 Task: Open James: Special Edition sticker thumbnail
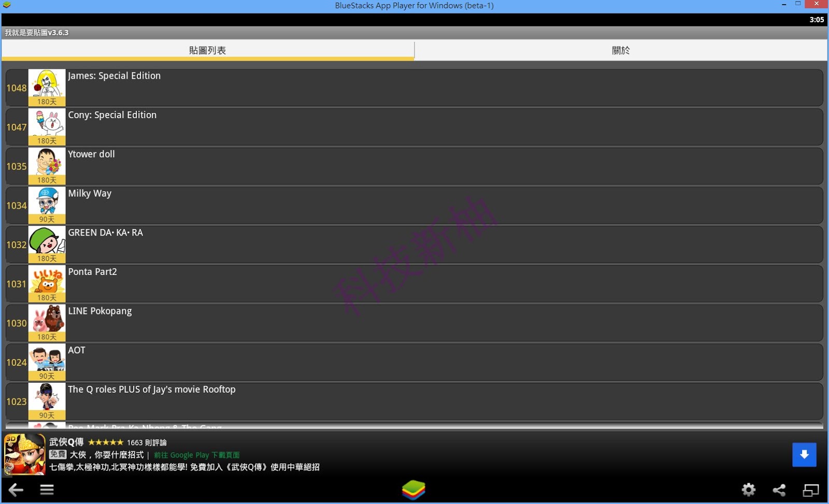(47, 88)
